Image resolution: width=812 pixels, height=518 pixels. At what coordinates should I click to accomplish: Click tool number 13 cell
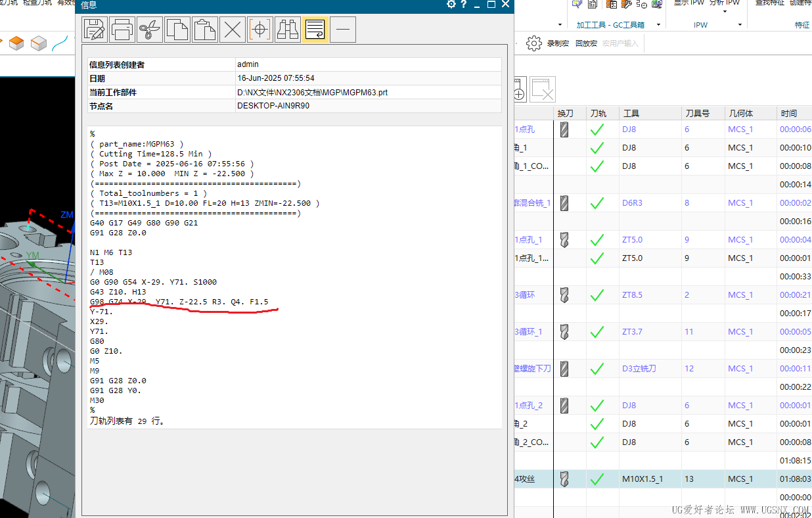tap(688, 479)
